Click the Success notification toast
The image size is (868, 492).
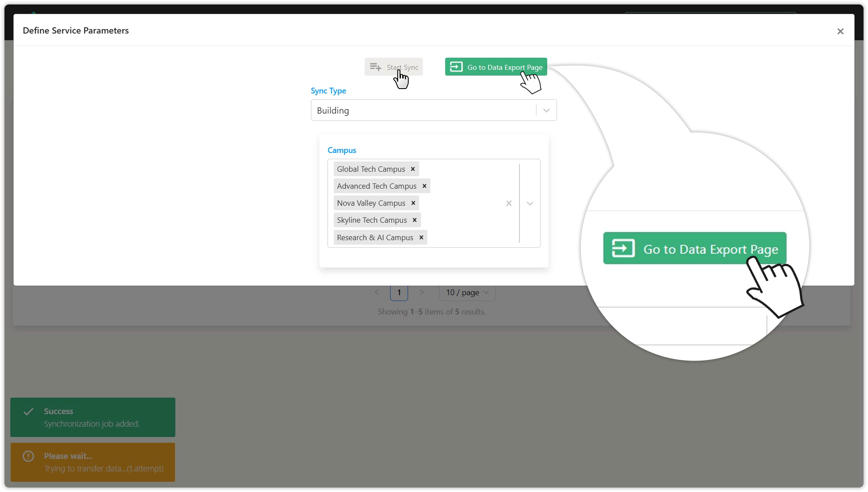click(x=93, y=417)
